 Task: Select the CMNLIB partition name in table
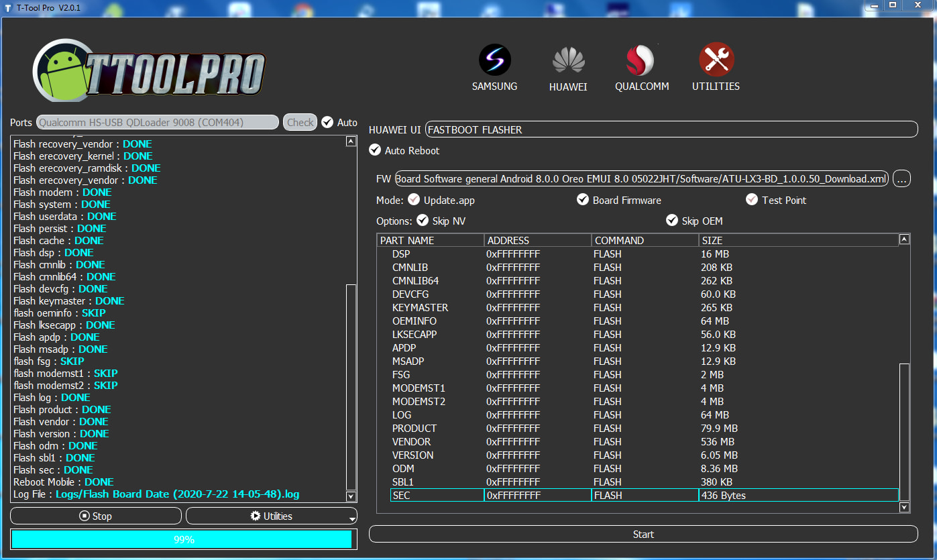coord(410,268)
